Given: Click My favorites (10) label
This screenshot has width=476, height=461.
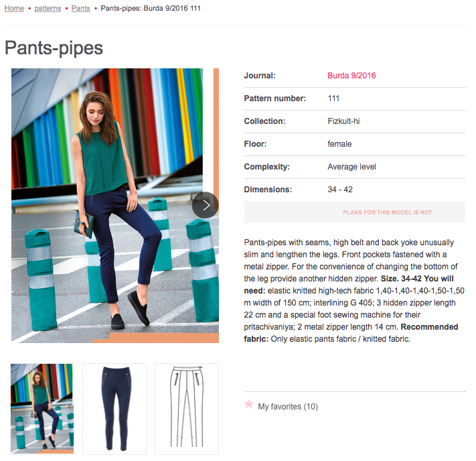Looking at the screenshot, I should coord(288,407).
